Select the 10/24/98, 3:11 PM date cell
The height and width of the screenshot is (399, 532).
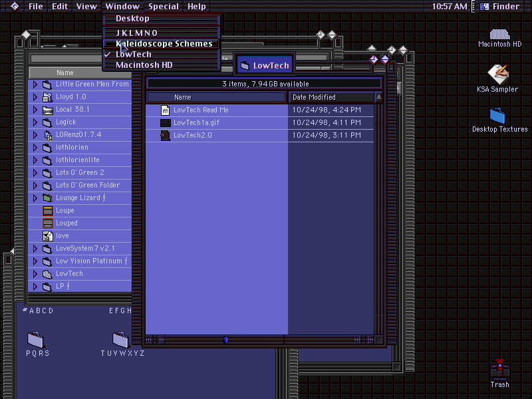327,136
